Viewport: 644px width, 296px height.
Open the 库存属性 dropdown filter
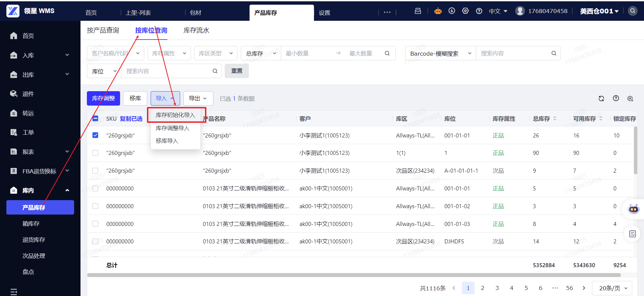[x=169, y=53]
